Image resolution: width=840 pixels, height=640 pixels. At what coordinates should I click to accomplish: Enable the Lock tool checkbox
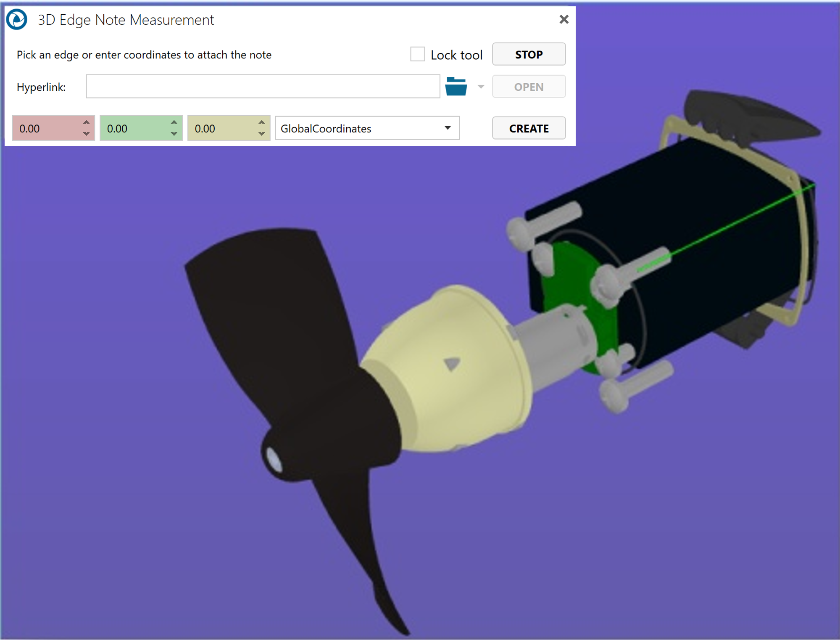[x=417, y=54]
